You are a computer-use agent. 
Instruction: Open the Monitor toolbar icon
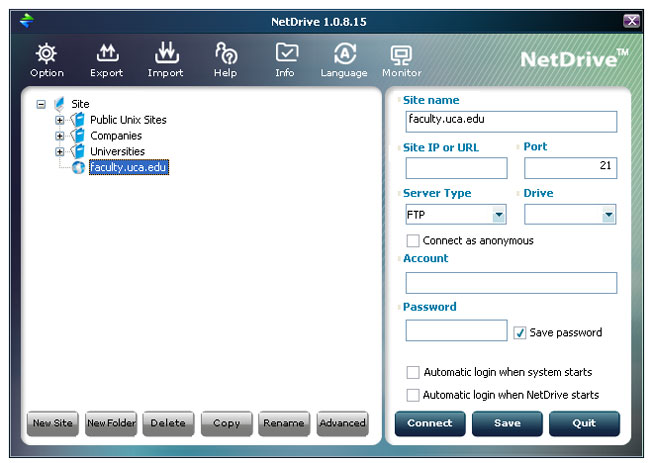coord(401,55)
